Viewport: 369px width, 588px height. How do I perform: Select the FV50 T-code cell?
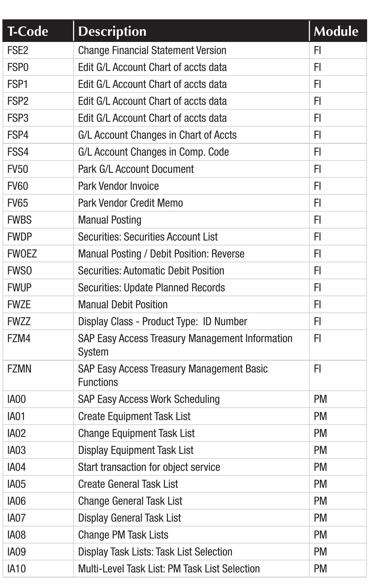[x=18, y=169]
